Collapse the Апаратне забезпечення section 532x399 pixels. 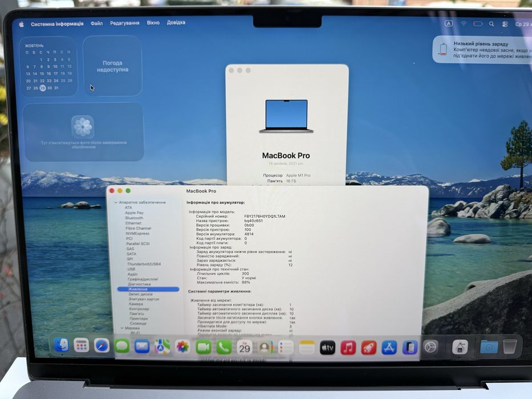(116, 202)
